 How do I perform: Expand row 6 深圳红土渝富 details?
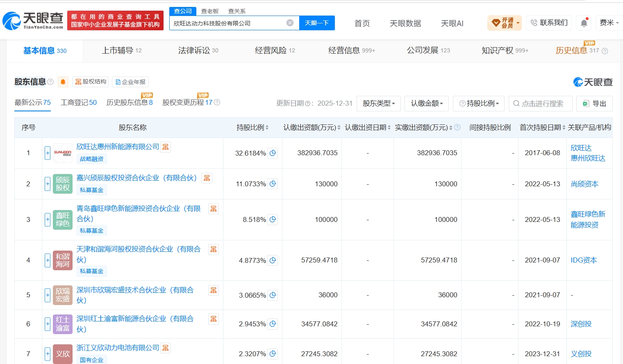(x=48, y=324)
